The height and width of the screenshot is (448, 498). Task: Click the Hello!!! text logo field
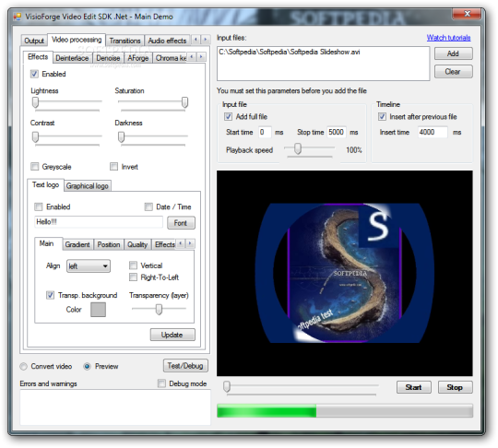click(x=99, y=222)
